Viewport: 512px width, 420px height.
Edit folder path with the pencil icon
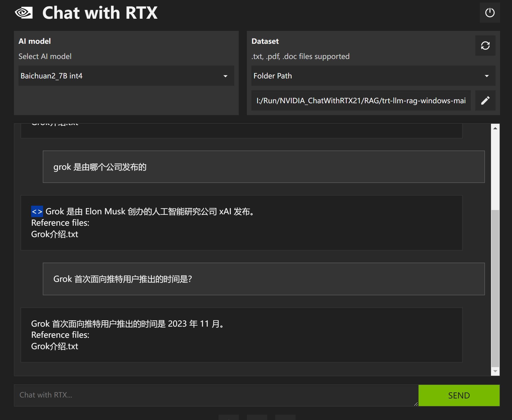click(485, 100)
